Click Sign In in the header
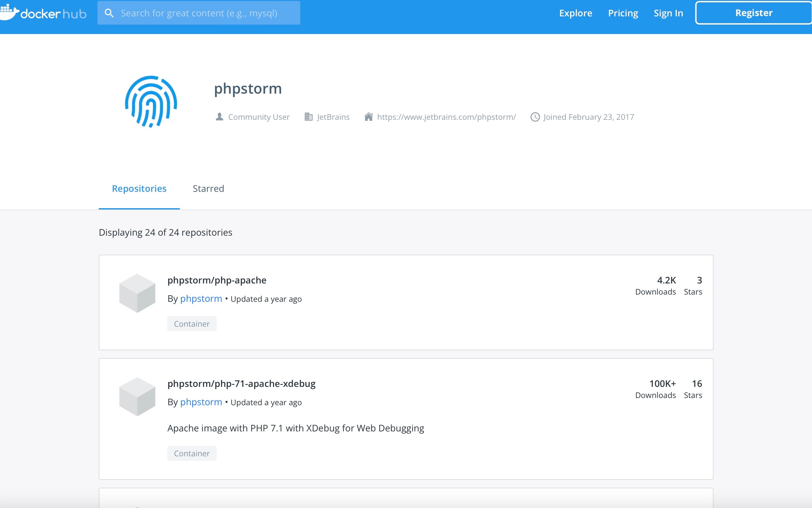The height and width of the screenshot is (508, 812). point(668,13)
